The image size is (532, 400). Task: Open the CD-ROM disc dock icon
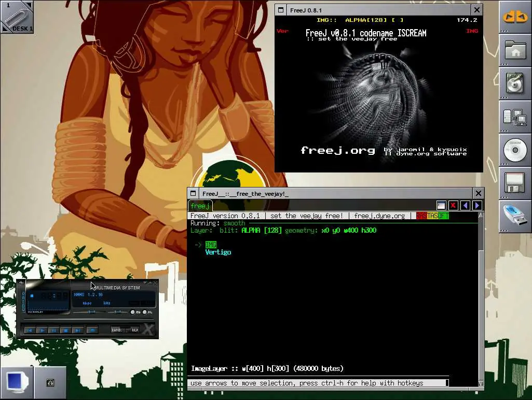(515, 150)
